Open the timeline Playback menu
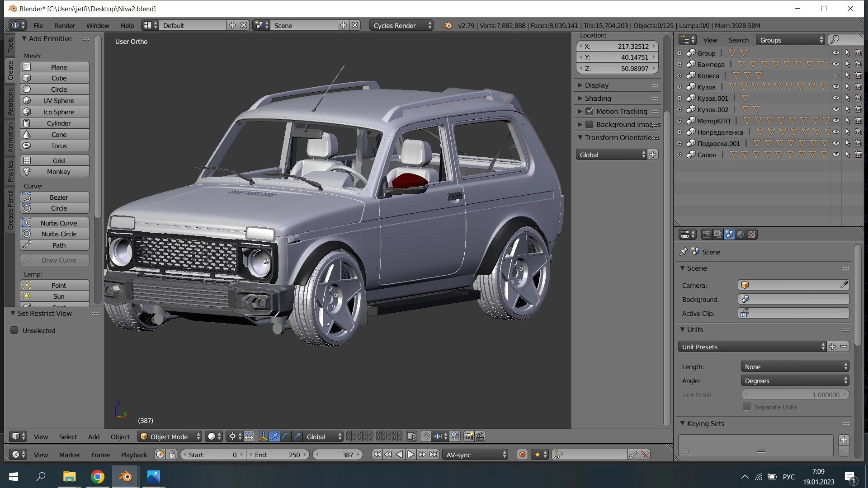The width and height of the screenshot is (868, 488). coord(134,455)
